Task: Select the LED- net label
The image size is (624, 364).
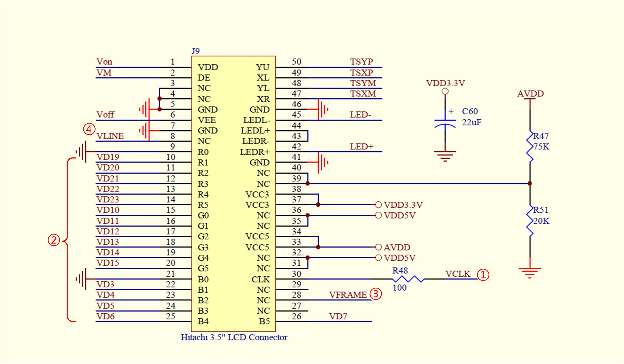Action: [361, 115]
